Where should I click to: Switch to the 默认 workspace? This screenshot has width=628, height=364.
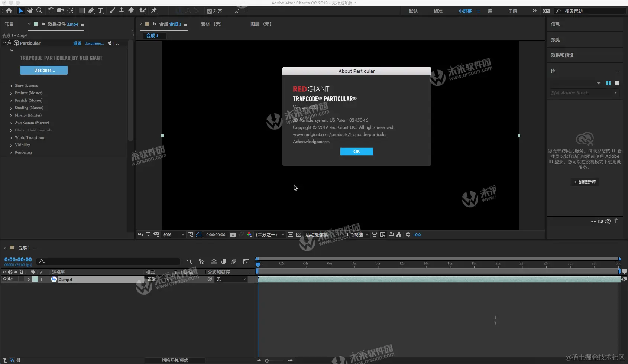click(x=413, y=11)
